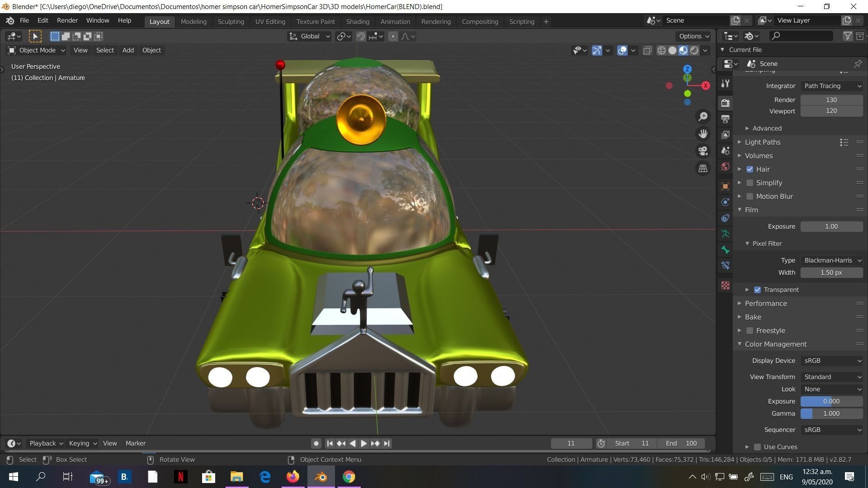
Task: Expand the Performance panel
Action: pos(765,304)
